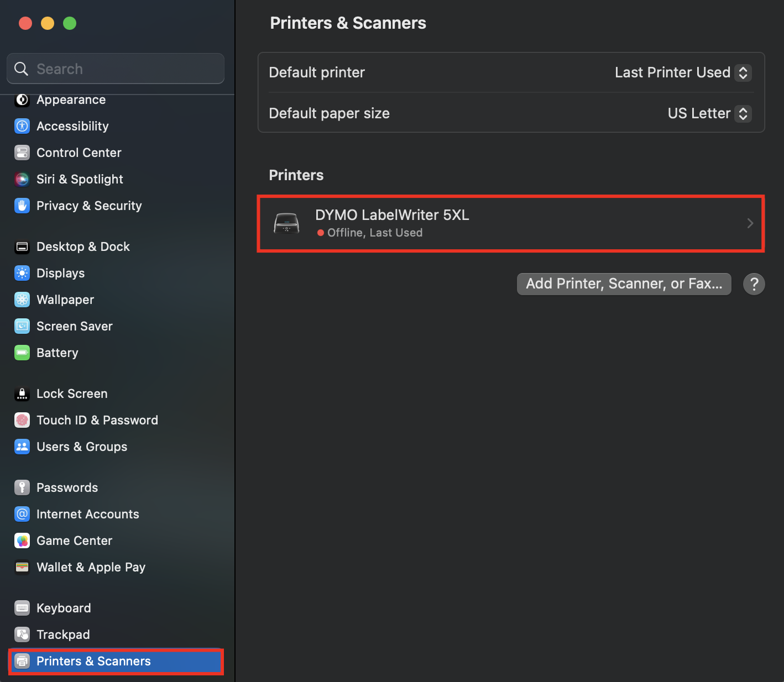This screenshot has width=784, height=682.
Task: Open Wallet & Apple Pay settings
Action: (x=91, y=567)
